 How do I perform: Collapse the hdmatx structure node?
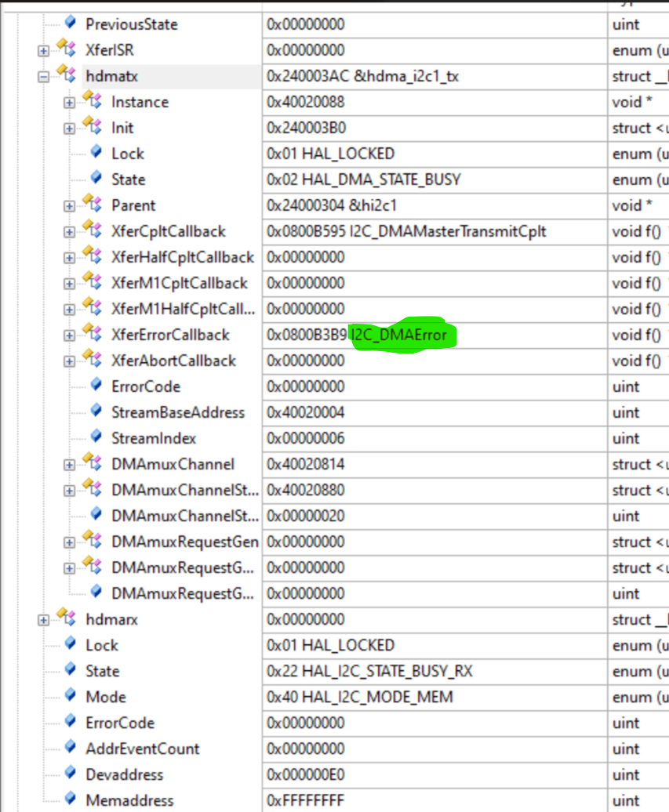[42, 75]
